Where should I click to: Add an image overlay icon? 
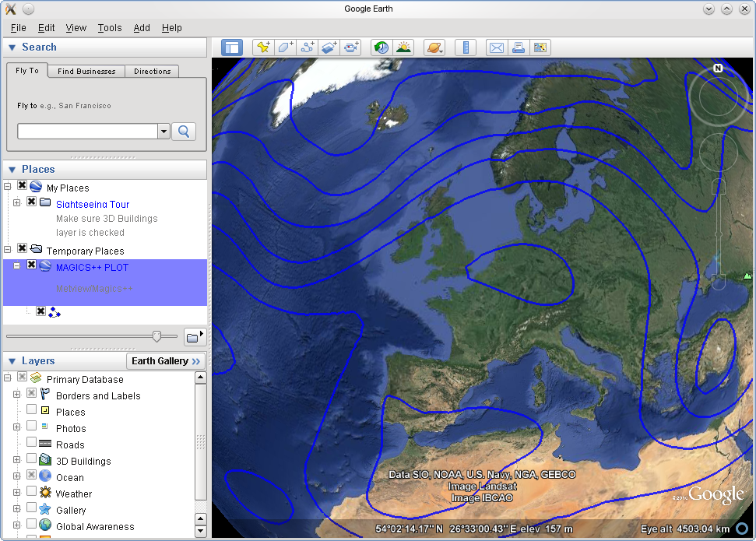(x=329, y=47)
